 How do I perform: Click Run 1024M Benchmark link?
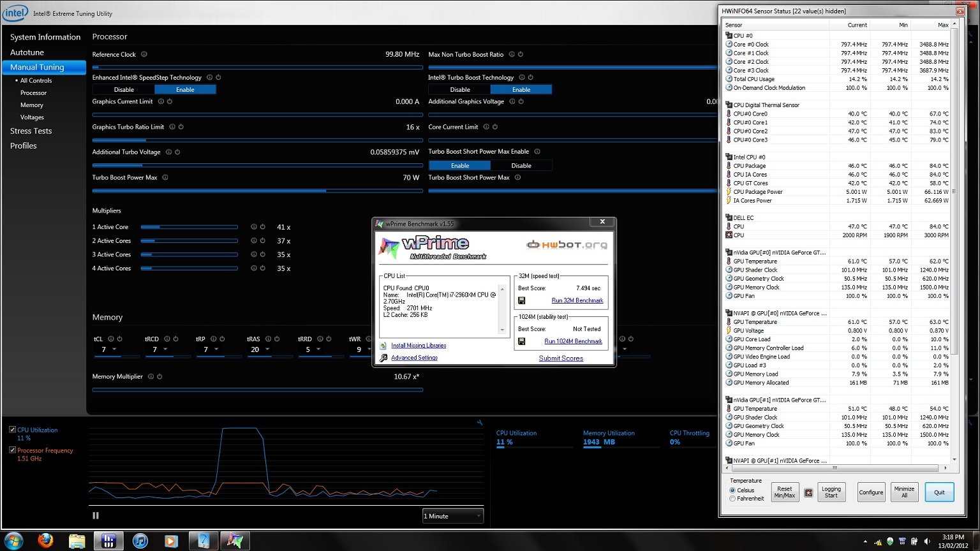[x=573, y=341]
